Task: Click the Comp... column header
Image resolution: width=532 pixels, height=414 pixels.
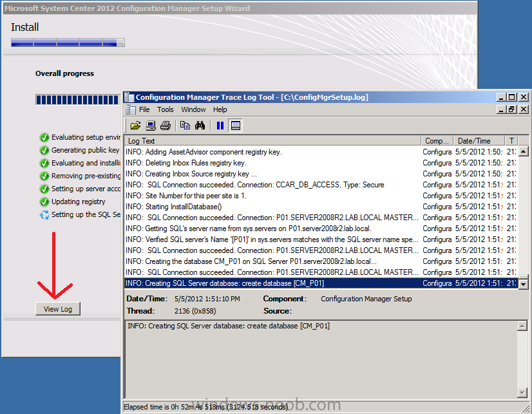Action: click(437, 141)
